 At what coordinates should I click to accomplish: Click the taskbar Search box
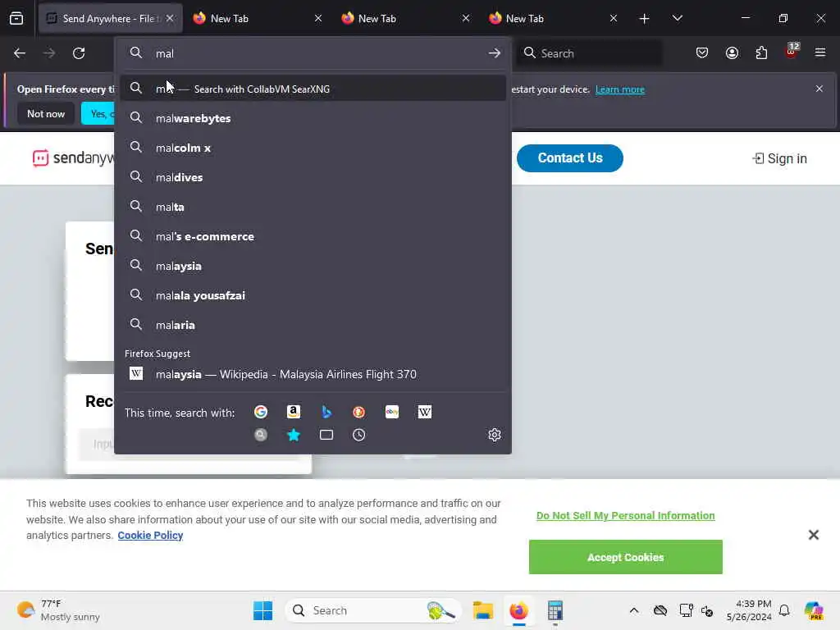pyautogui.click(x=373, y=610)
